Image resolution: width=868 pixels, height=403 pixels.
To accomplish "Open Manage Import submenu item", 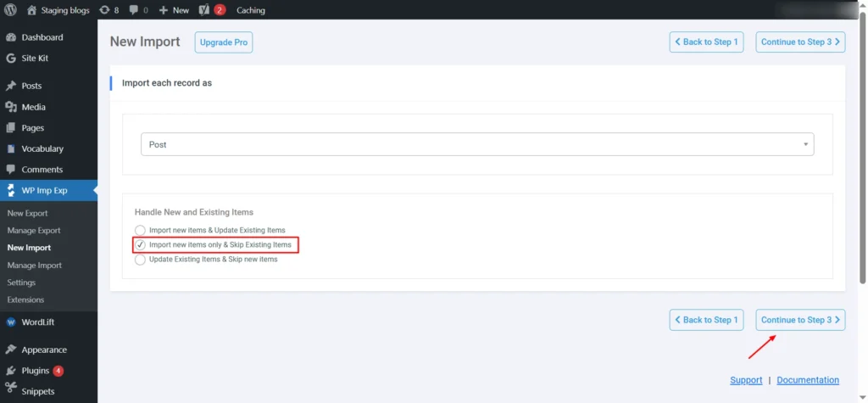I will click(34, 266).
